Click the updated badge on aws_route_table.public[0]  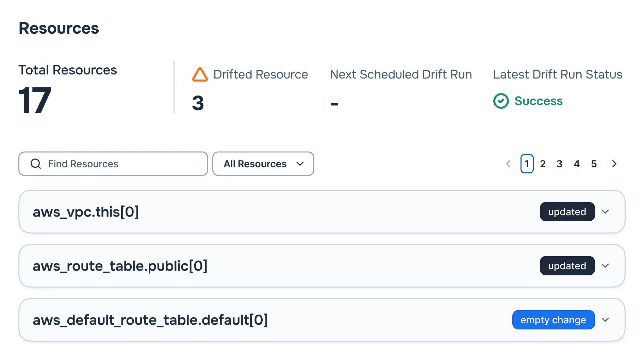click(x=567, y=266)
